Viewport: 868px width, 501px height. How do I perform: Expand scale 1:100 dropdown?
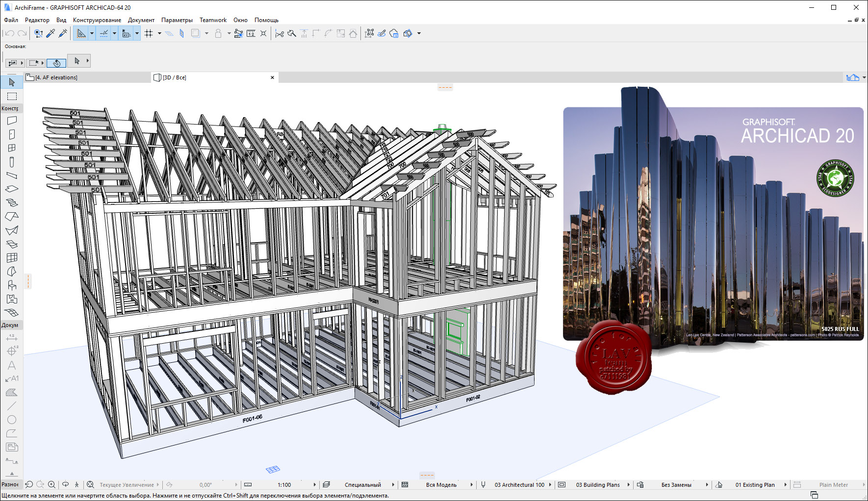[x=314, y=485]
